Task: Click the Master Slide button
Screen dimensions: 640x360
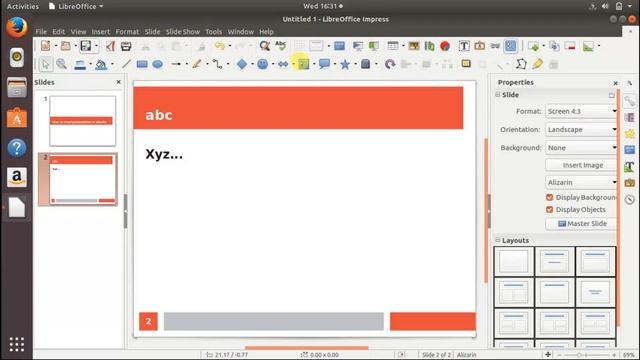Action: point(581,224)
